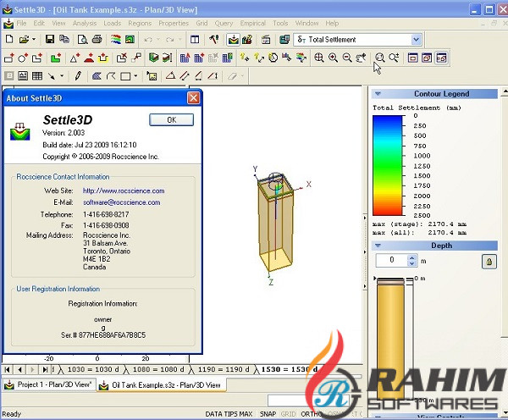
Task: Click the green polygon add region icon
Action: coord(56,58)
